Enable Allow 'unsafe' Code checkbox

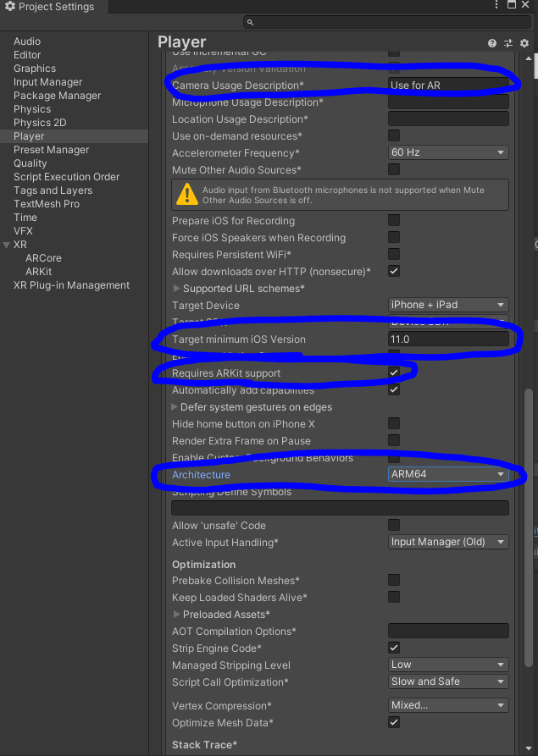[394, 525]
